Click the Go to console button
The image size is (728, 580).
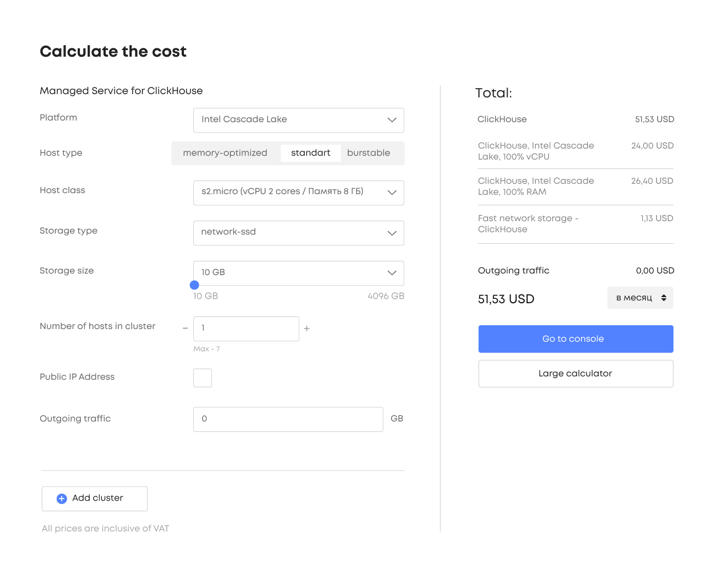click(x=575, y=338)
